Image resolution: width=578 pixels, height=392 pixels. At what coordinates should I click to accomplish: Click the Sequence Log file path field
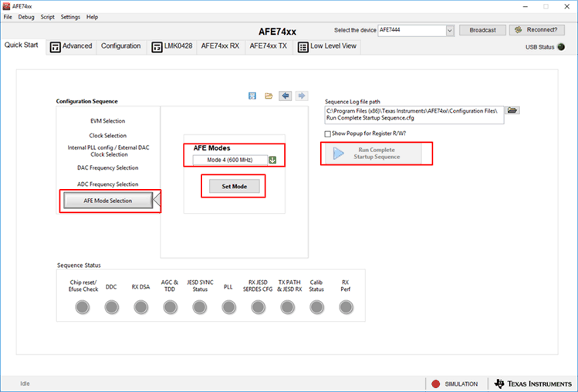click(x=414, y=114)
